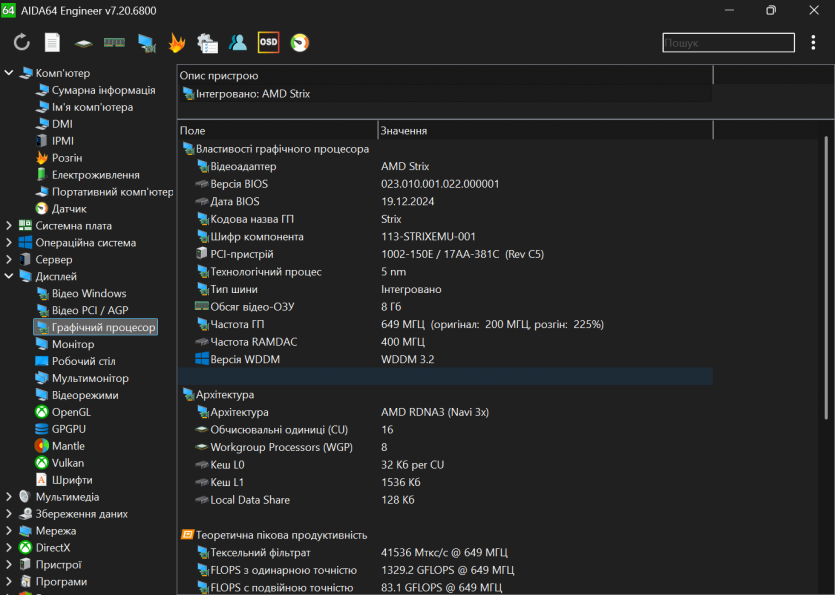835x595 pixels.
Task: Open the OSD panel icon
Action: [x=268, y=43]
